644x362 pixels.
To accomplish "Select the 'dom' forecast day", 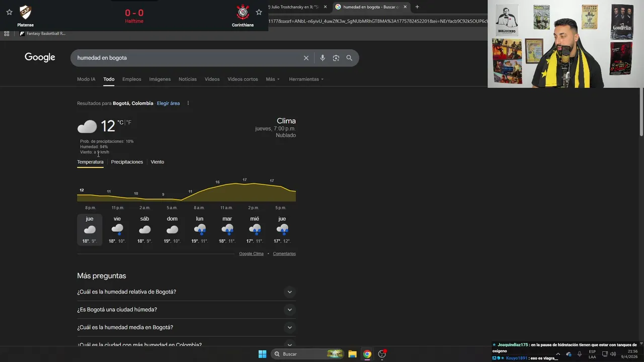I will [x=172, y=230].
